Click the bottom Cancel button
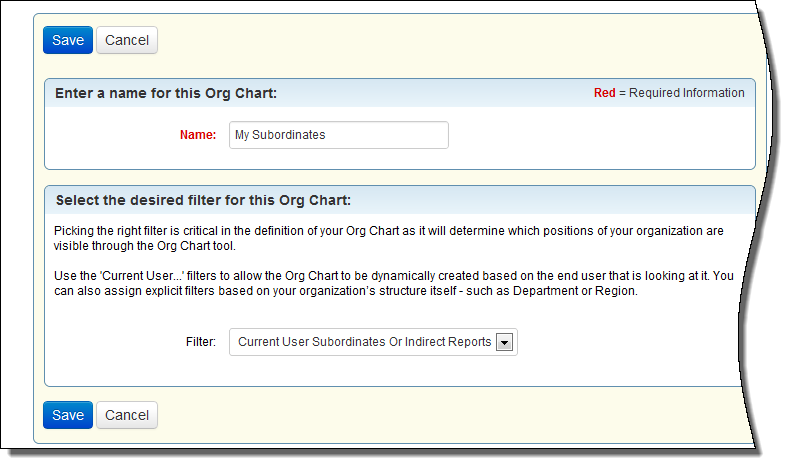Image resolution: width=790 pixels, height=465 pixels. click(x=127, y=415)
